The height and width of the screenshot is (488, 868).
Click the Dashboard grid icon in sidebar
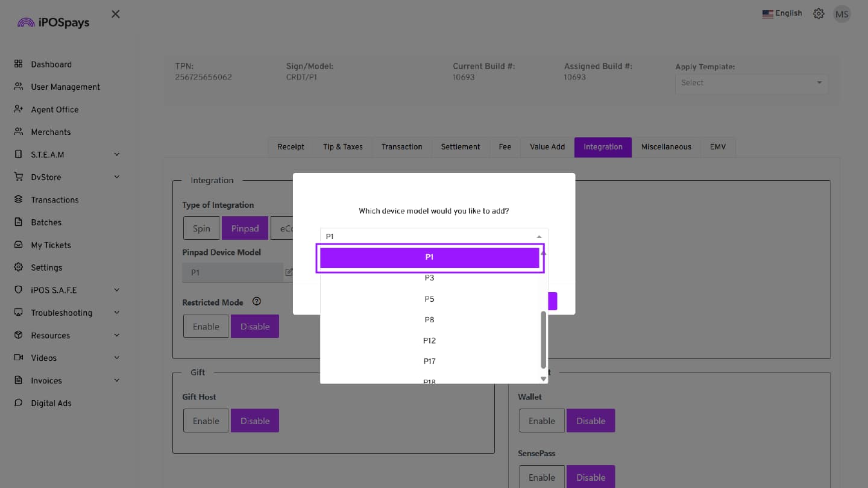point(18,64)
